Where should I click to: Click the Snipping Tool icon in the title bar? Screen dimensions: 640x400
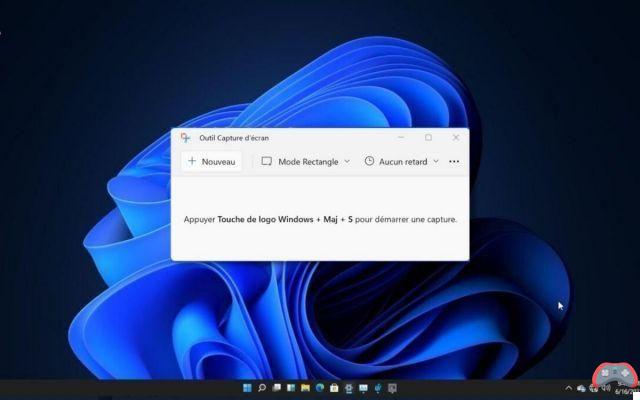pyautogui.click(x=185, y=138)
